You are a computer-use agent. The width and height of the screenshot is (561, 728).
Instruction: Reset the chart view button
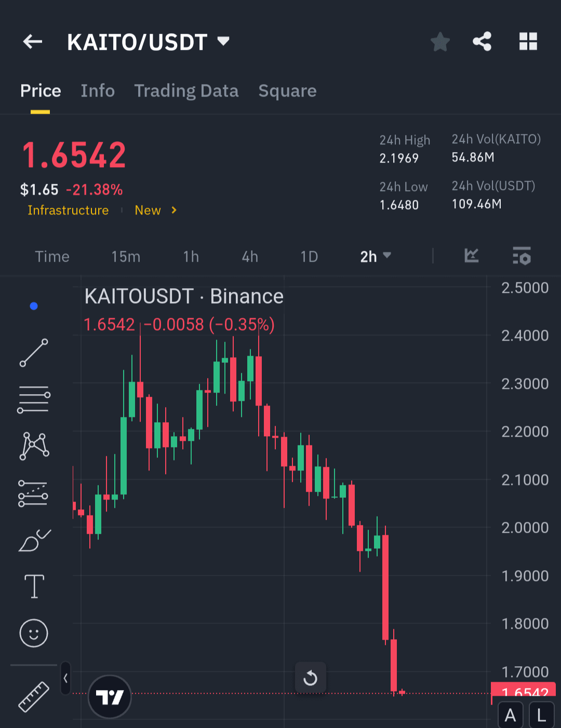coord(311,678)
